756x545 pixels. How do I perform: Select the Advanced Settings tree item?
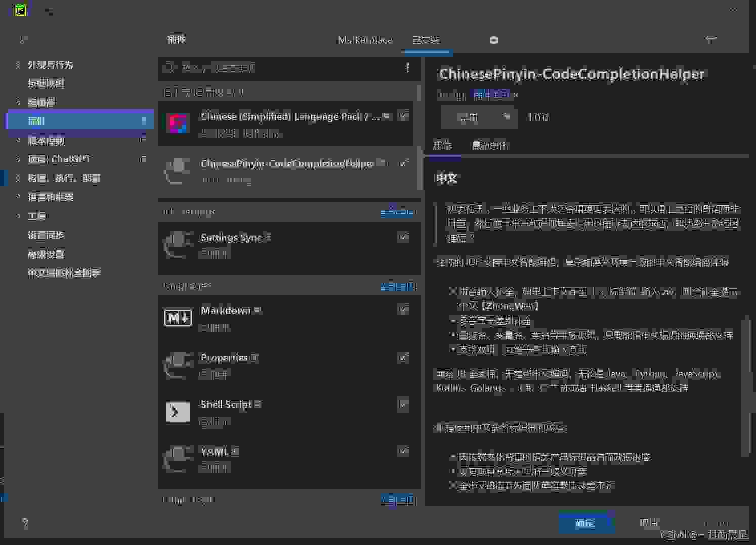coord(46,254)
